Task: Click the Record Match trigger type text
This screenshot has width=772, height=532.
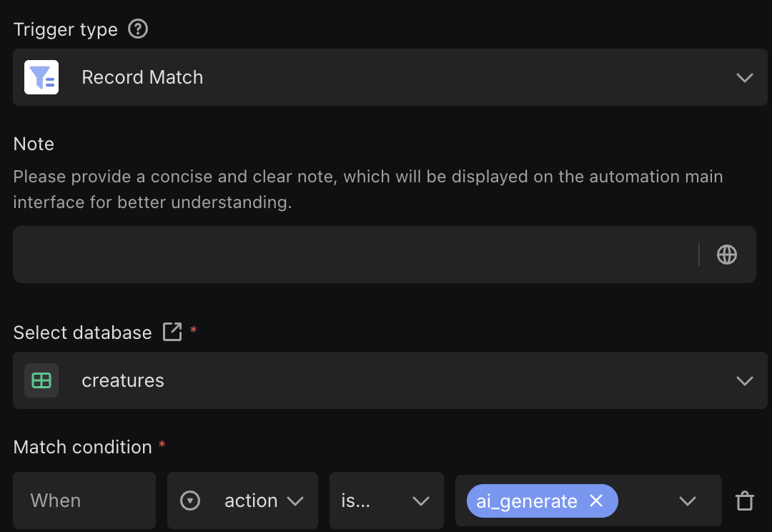Action: pos(142,77)
